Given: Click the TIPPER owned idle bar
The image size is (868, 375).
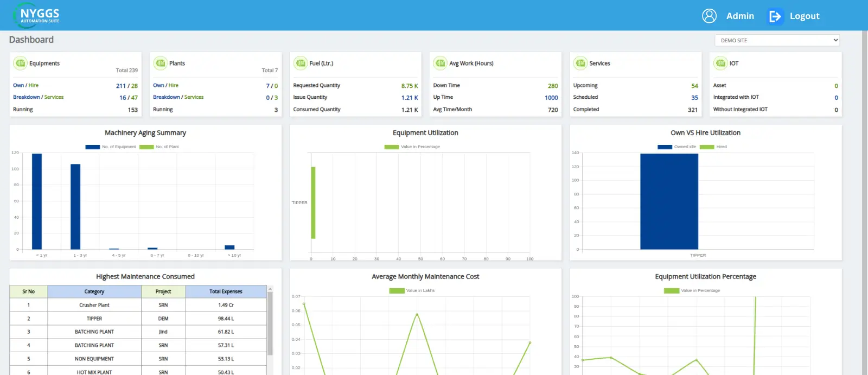Looking at the screenshot, I should (669, 201).
